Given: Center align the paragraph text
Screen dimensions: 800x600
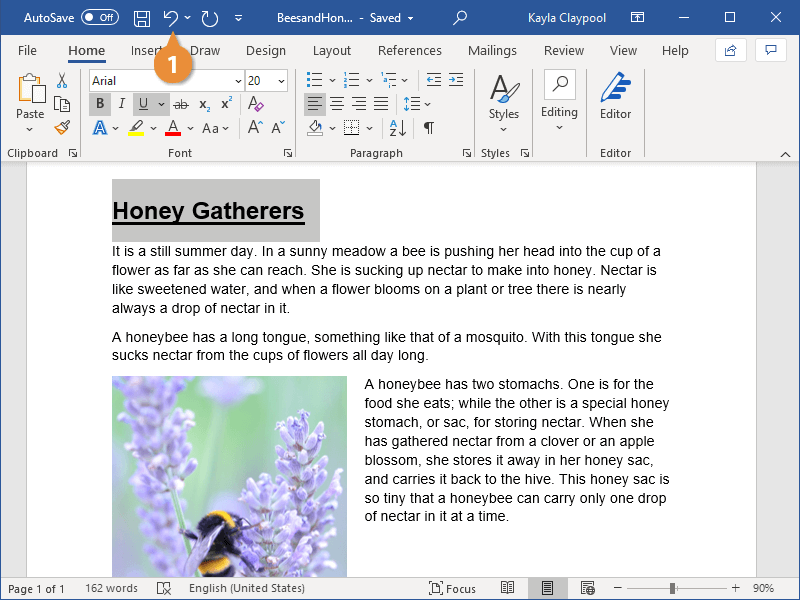Looking at the screenshot, I should click(337, 104).
